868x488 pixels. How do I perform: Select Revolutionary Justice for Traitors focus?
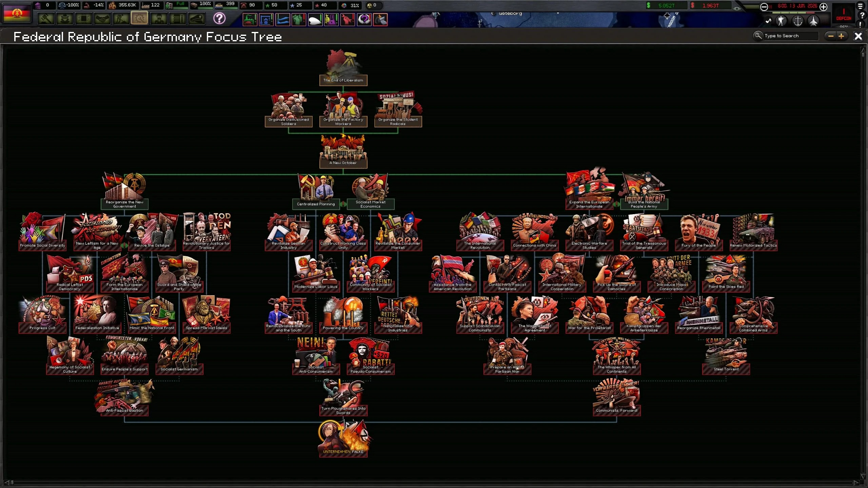pos(206,232)
